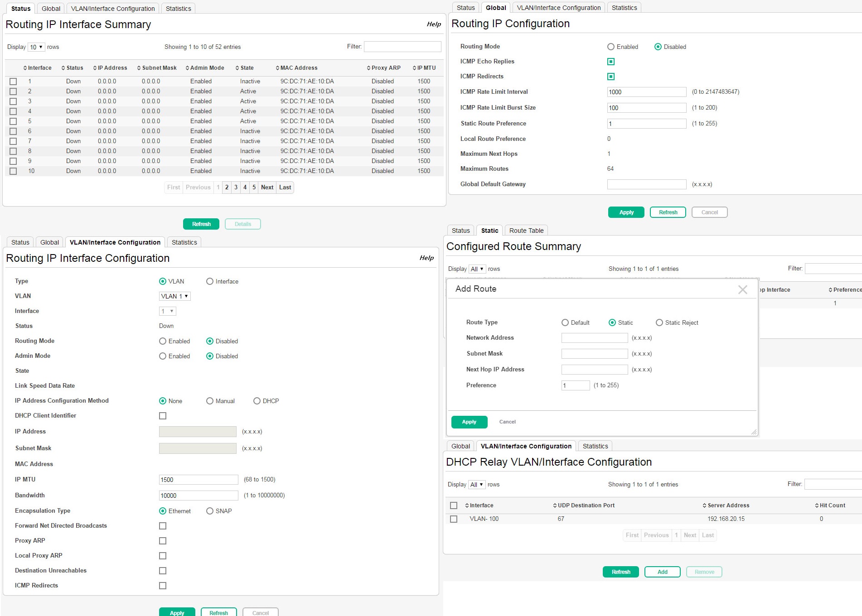Click Network Address field in Add Route
This screenshot has height=616, width=862.
[x=595, y=338]
